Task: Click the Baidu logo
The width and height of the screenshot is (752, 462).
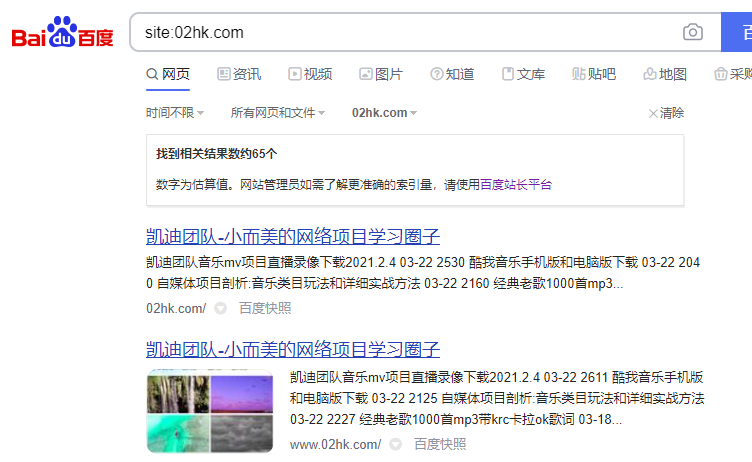Action: pos(62,32)
